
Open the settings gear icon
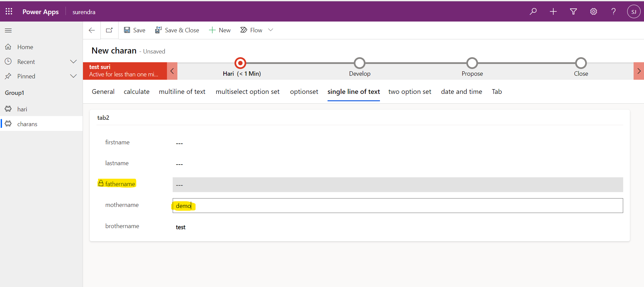pyautogui.click(x=594, y=12)
